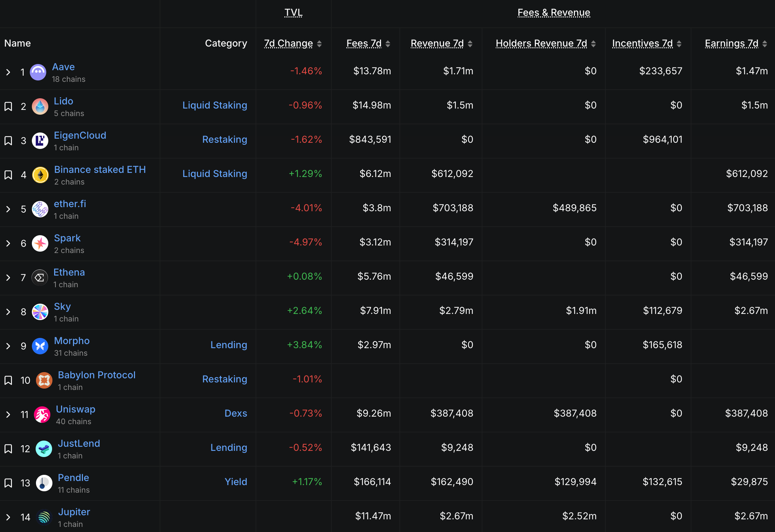The image size is (775, 532).
Task: Click the Sky colorful pinwheel logo
Action: point(40,312)
